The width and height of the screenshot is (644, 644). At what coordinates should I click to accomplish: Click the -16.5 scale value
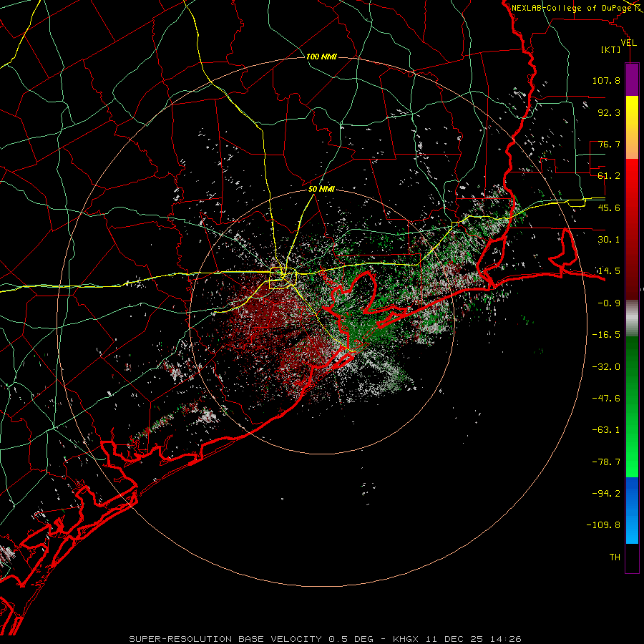(606, 335)
